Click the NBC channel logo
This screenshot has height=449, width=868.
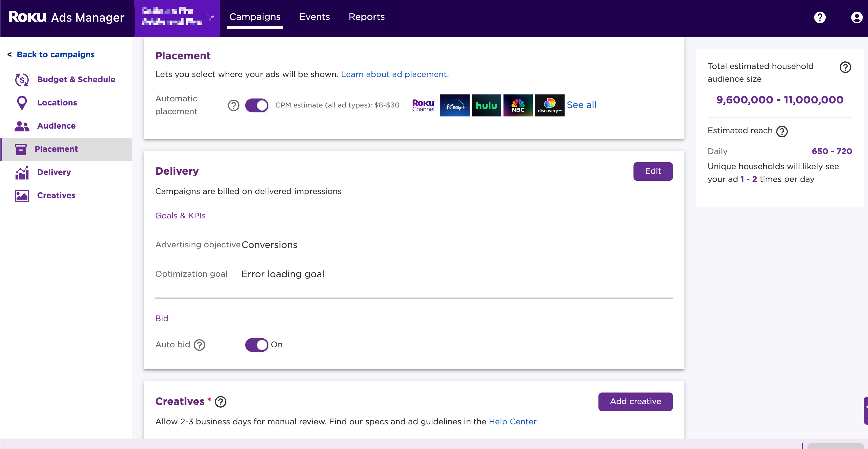tap(518, 105)
